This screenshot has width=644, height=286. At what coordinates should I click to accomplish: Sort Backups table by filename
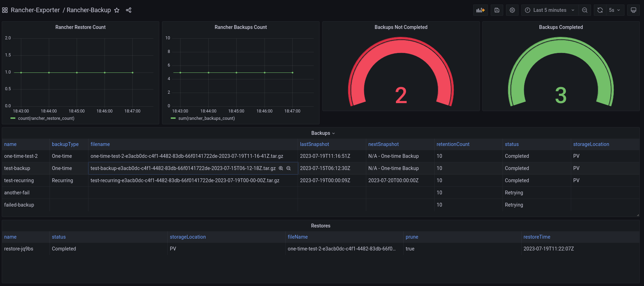point(100,144)
